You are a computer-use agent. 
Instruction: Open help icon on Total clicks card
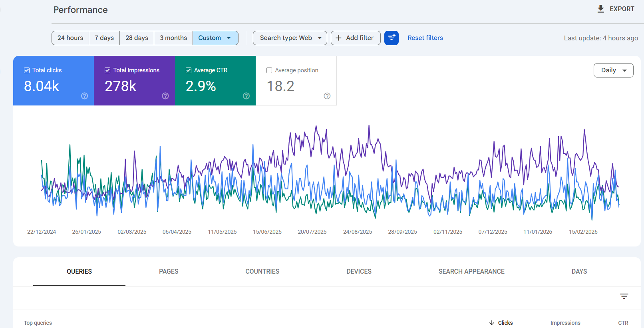84,96
